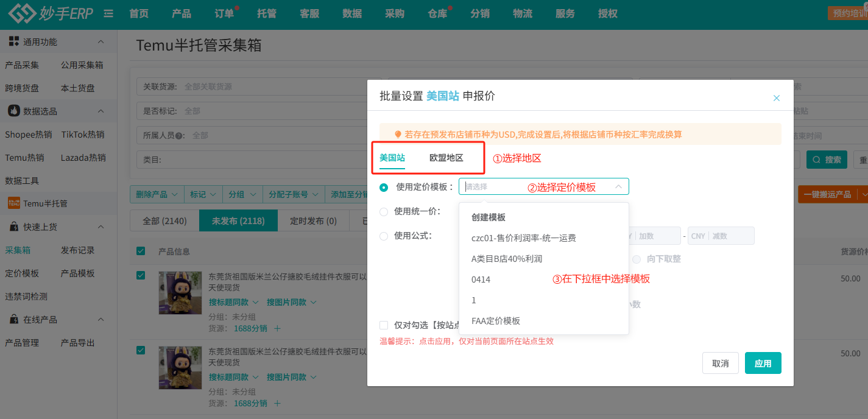Click the 取消 button

(721, 363)
